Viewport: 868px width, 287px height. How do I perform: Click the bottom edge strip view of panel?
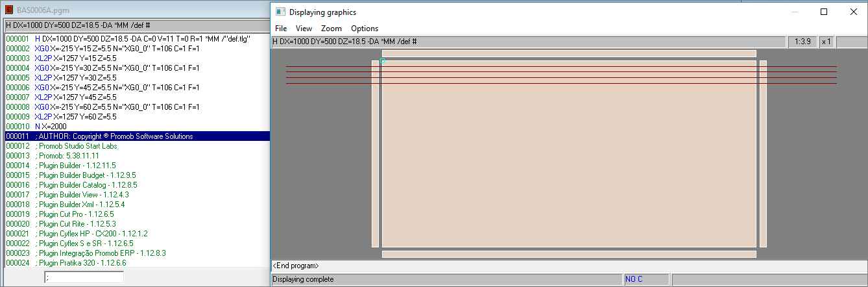pyautogui.click(x=569, y=254)
